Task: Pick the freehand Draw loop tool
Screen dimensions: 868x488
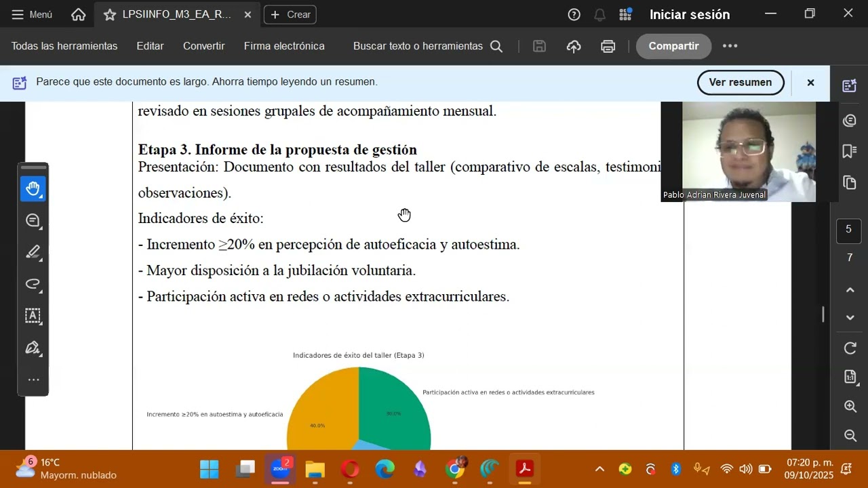Action: (x=33, y=284)
